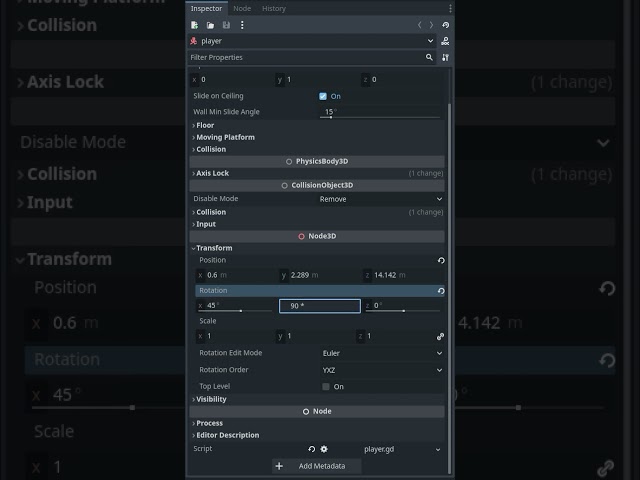Image resolution: width=640 pixels, height=480 pixels.
Task: Switch to the Inspector tab
Action: 206,8
